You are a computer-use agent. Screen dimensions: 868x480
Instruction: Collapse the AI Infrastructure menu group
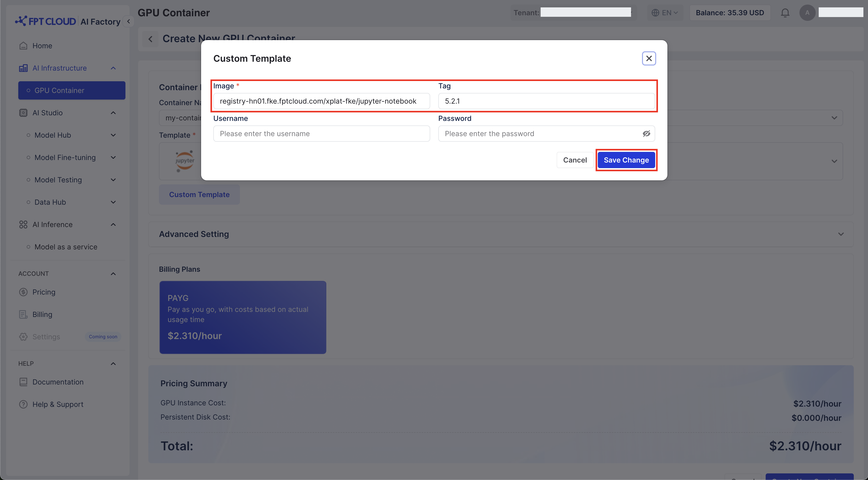pos(113,68)
